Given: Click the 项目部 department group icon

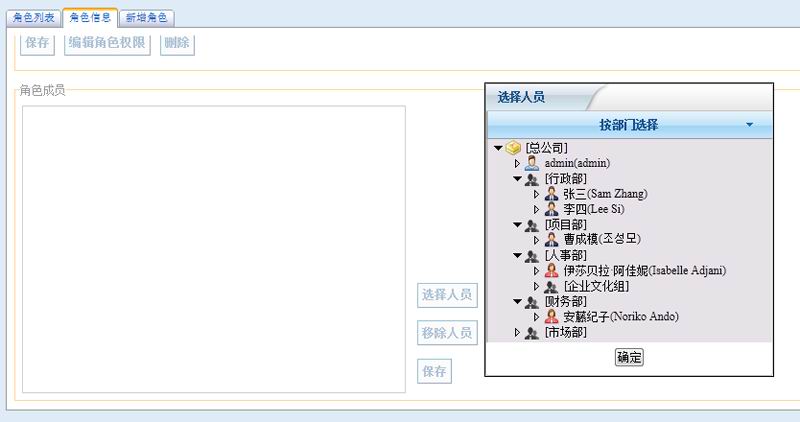Looking at the screenshot, I should pos(532,225).
